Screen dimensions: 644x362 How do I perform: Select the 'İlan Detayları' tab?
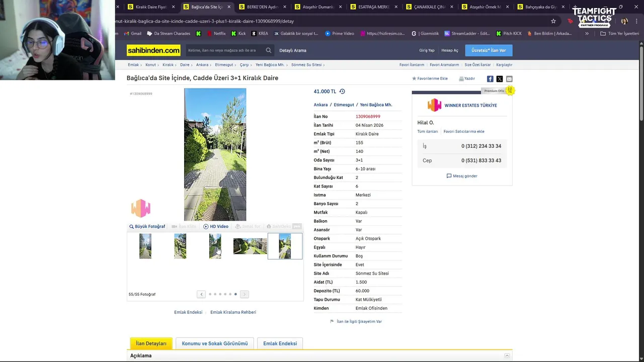pyautogui.click(x=151, y=343)
